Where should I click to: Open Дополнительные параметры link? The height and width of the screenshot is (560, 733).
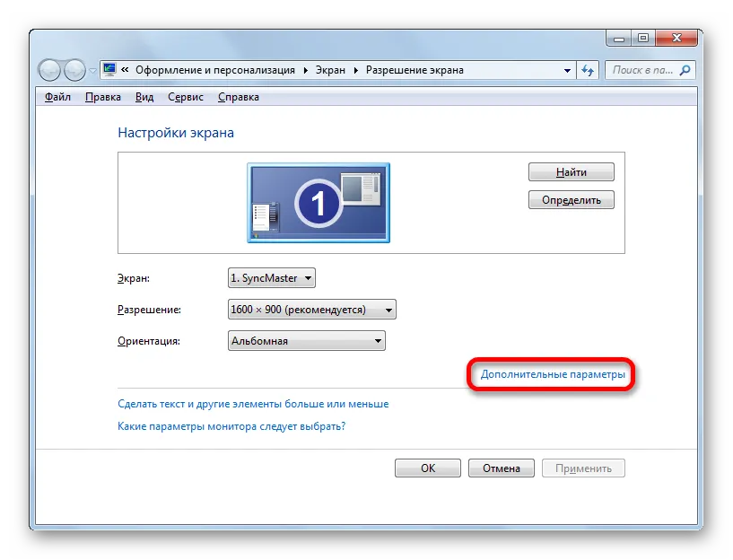point(553,374)
